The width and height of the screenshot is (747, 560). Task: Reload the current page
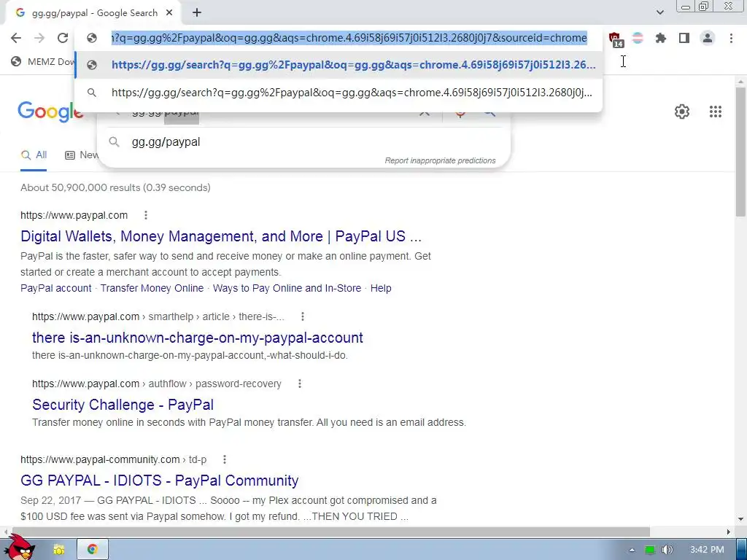coord(63,38)
